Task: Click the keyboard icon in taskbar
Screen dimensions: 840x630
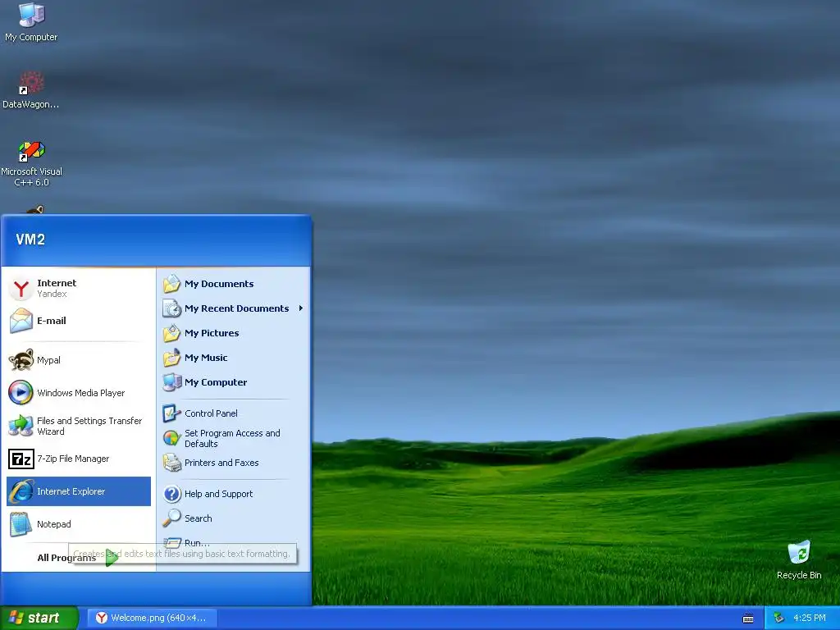Action: (748, 619)
